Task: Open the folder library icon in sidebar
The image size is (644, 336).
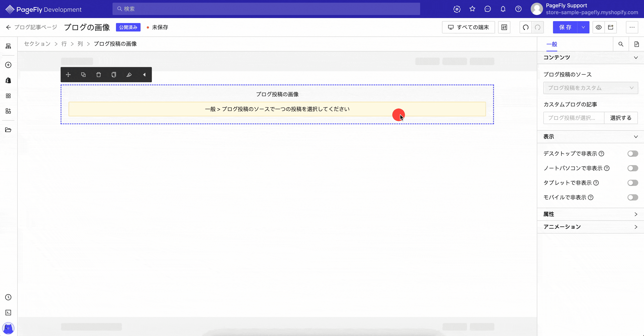Action: [8, 130]
